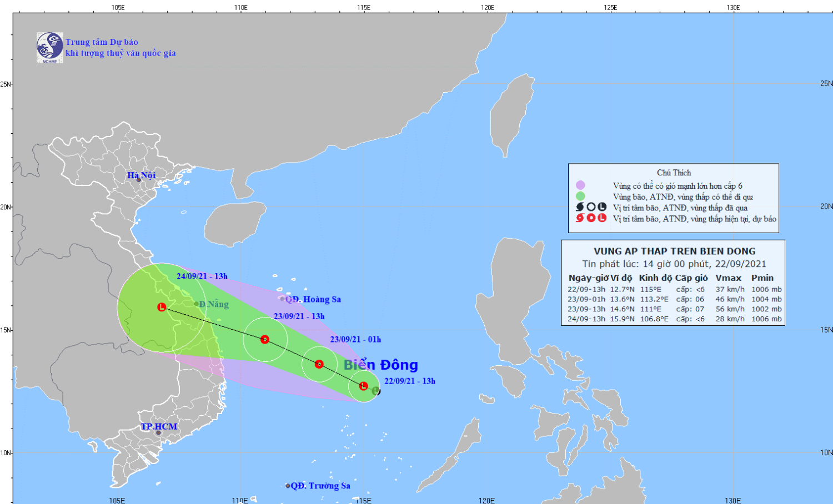The image size is (833, 504).
Task: Click the QĐ. Trường Sa location dot
Action: click(x=288, y=486)
